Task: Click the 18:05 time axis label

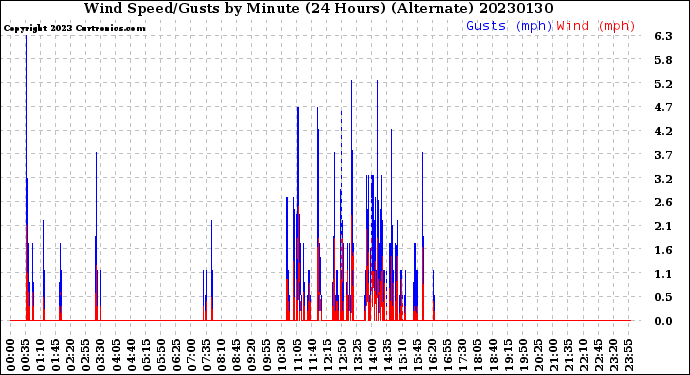Action: (x=478, y=355)
